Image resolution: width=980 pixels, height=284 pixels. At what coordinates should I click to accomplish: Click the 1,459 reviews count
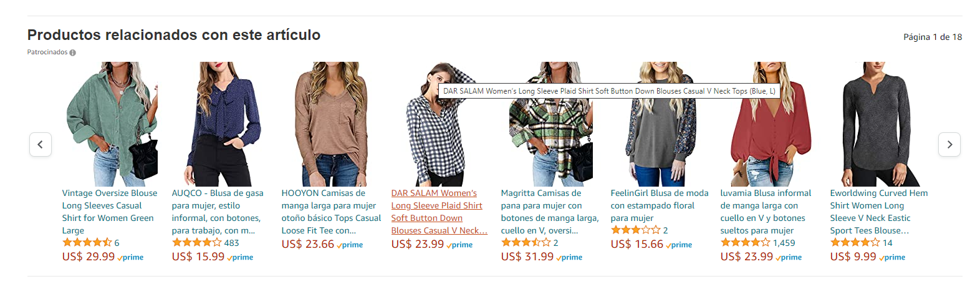tap(784, 243)
